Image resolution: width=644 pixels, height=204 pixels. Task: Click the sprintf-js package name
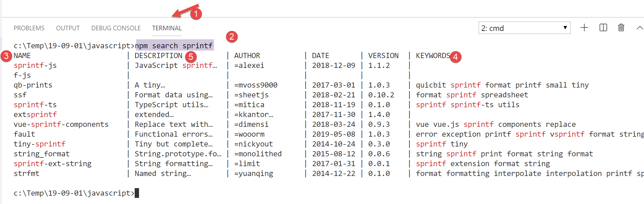click(35, 66)
